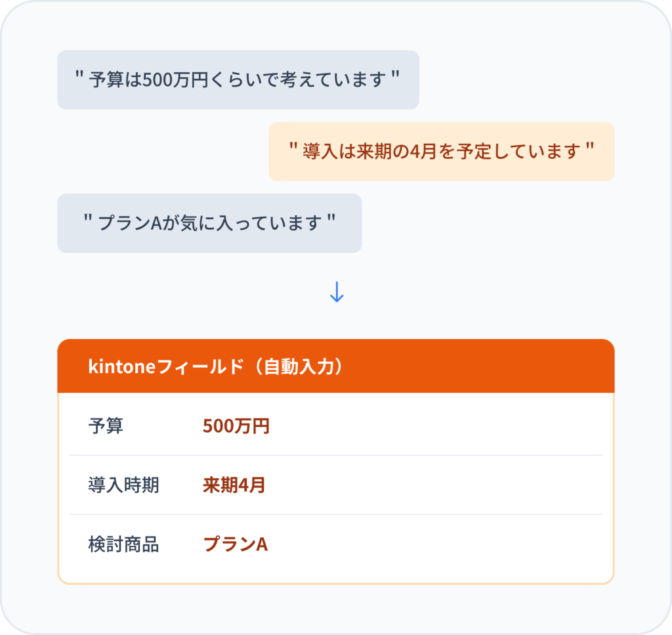
Task: Select the gray budget quote bubble
Action: tap(238, 79)
